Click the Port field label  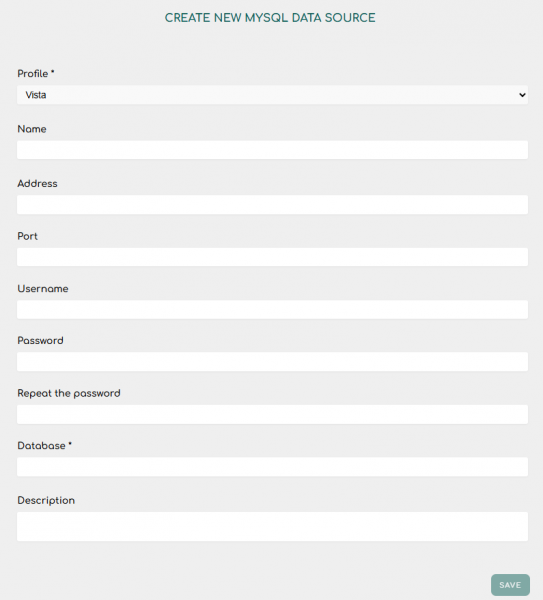coord(28,236)
